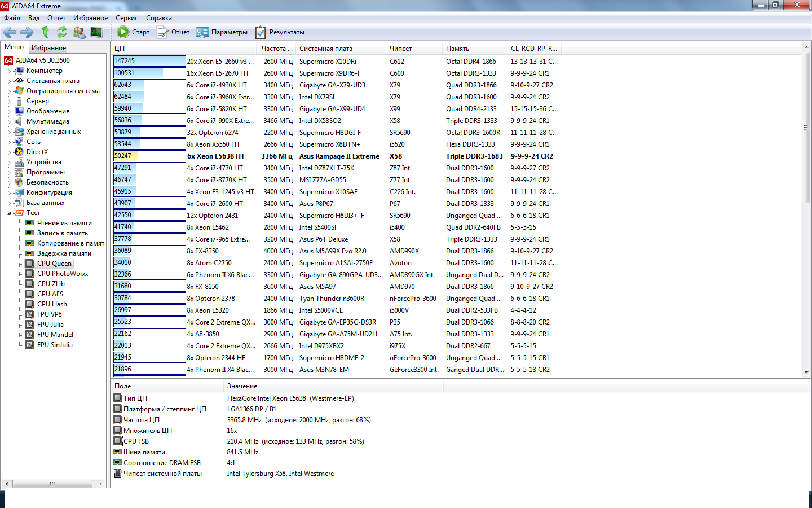Refresh using the green circular arrows icon
Screen dimensions: 812x508
coord(62,32)
